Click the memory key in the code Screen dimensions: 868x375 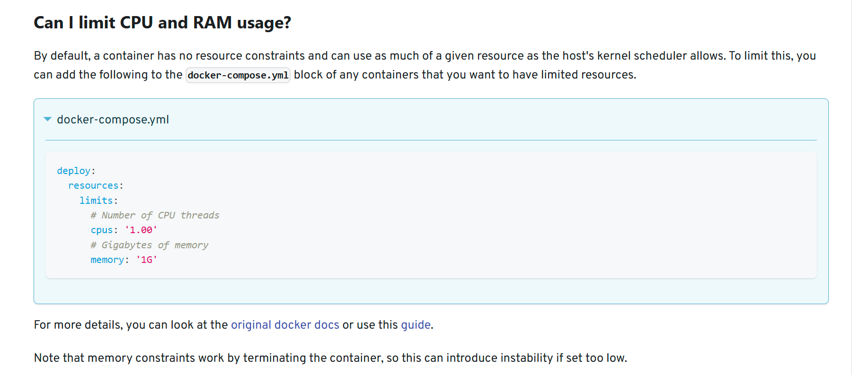pyautogui.click(x=107, y=260)
